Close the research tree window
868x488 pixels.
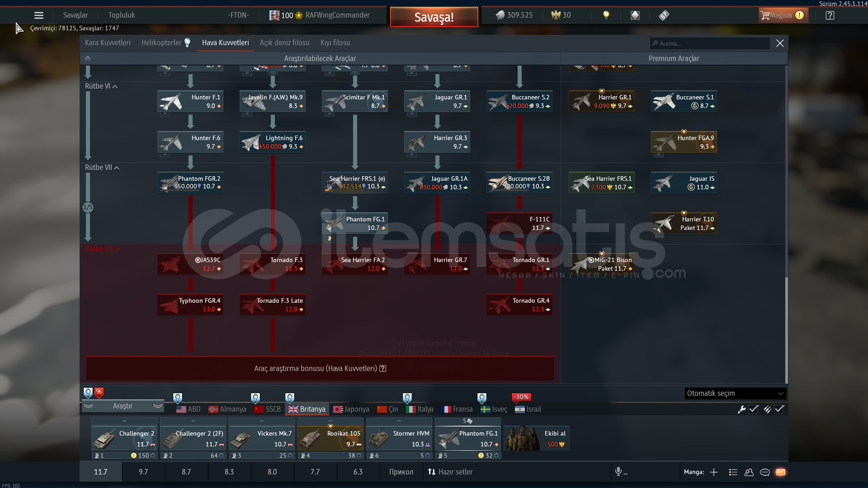click(x=780, y=43)
